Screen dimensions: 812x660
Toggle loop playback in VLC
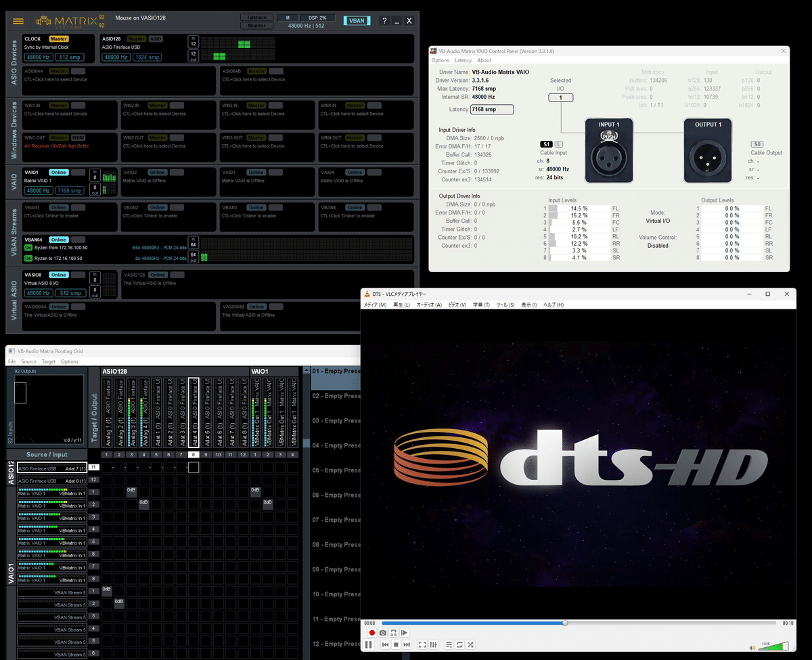coord(459,644)
